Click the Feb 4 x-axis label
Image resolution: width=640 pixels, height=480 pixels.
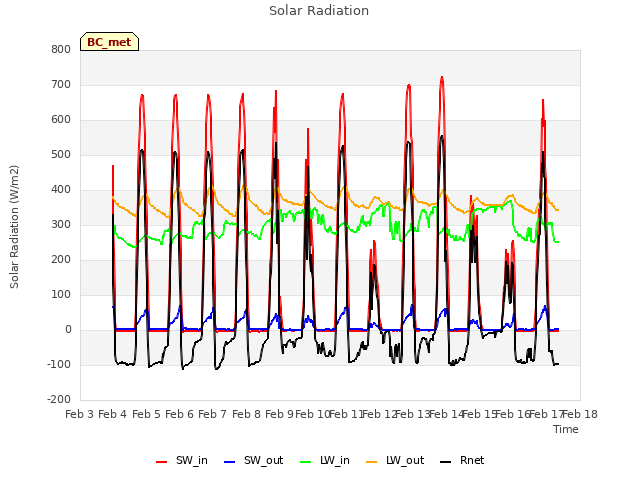click(x=113, y=414)
